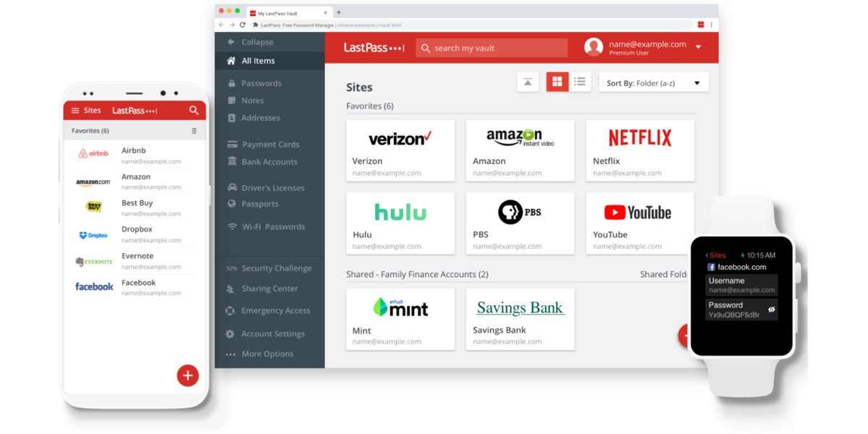Close the My LastPass Vault tab
The width and height of the screenshot is (868, 434).
tap(326, 13)
